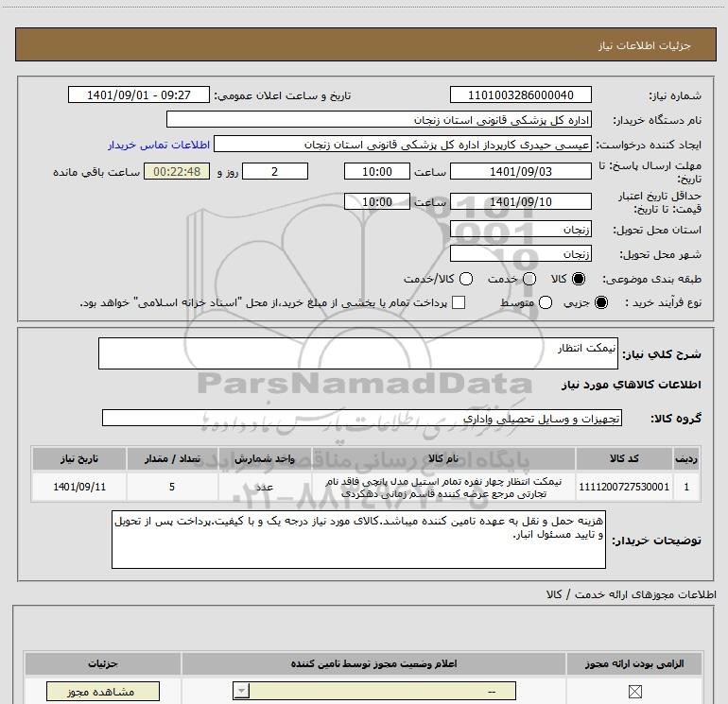Select the کالا/خدمت radio button
The height and width of the screenshot is (704, 728).
(x=466, y=279)
